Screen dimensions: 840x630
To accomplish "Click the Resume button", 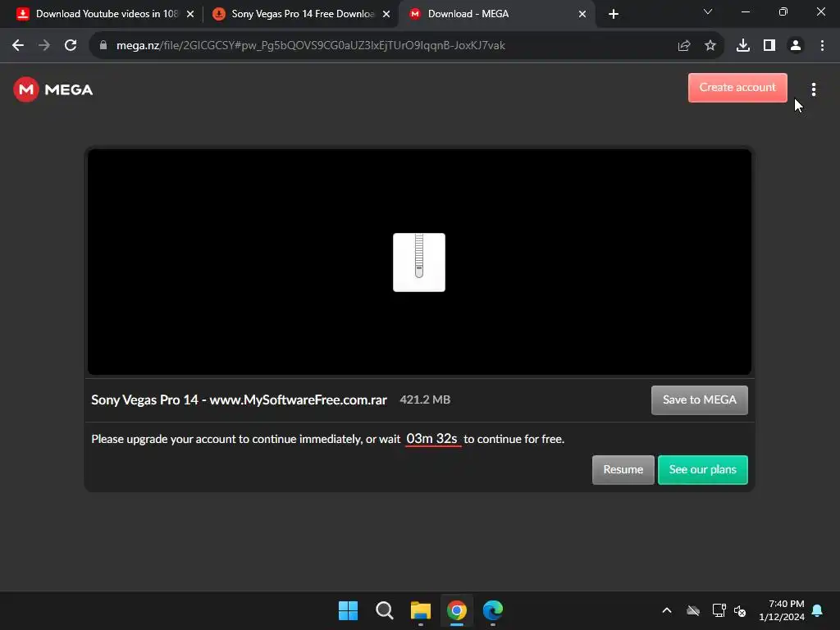I will point(623,470).
